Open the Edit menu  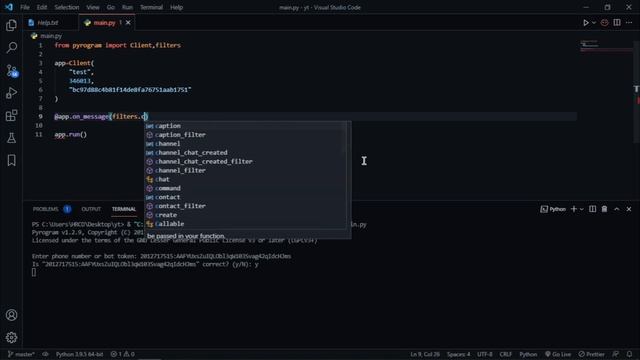coord(42,7)
